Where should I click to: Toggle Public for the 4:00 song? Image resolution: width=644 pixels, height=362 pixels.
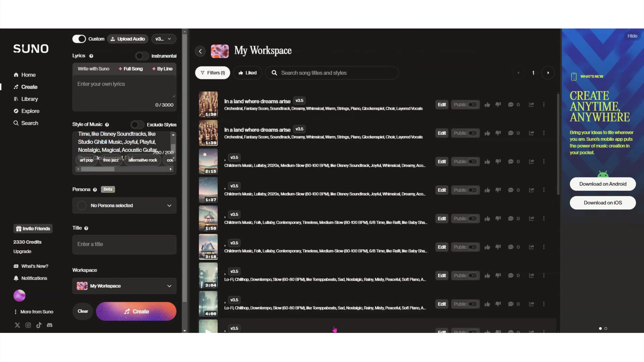pyautogui.click(x=472, y=304)
